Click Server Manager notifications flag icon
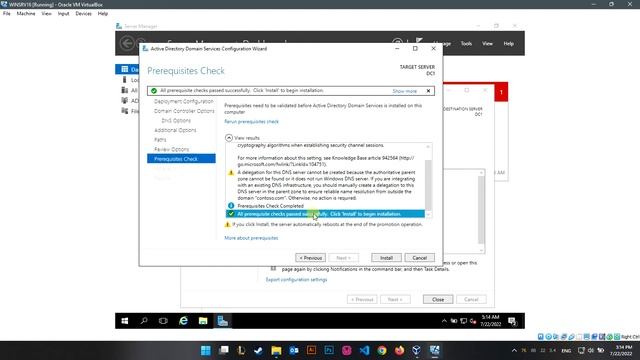Screen dimensions: 640x360 pos(419,41)
